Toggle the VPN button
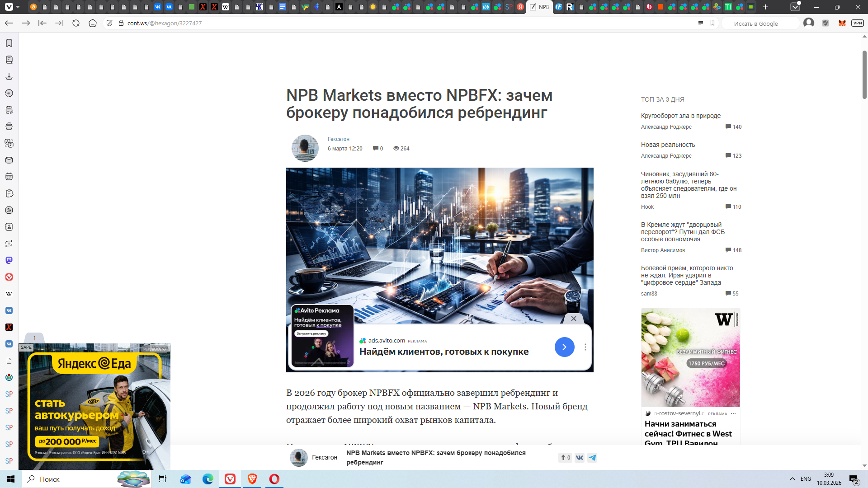868x488 pixels. [857, 23]
